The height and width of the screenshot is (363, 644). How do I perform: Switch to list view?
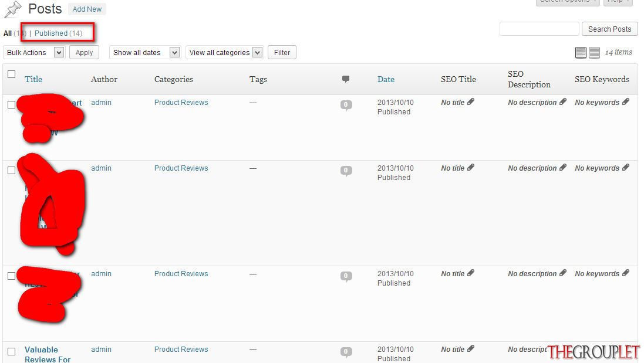tap(581, 53)
